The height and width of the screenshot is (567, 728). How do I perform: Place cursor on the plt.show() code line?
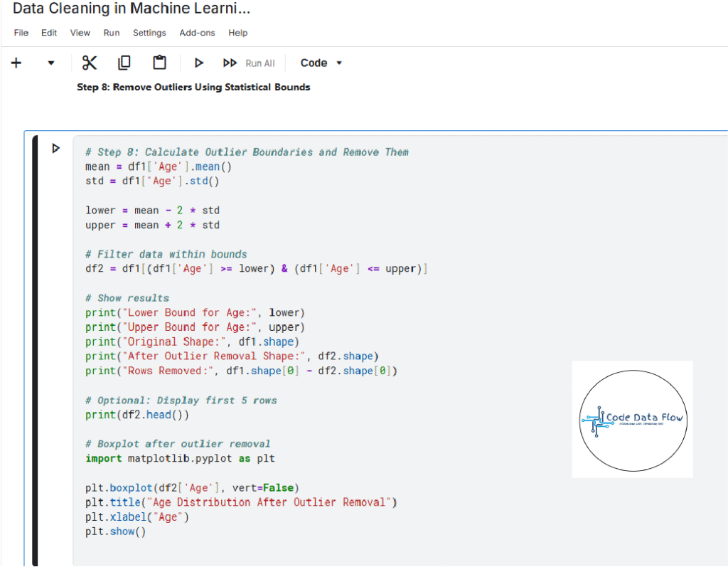[x=115, y=531]
